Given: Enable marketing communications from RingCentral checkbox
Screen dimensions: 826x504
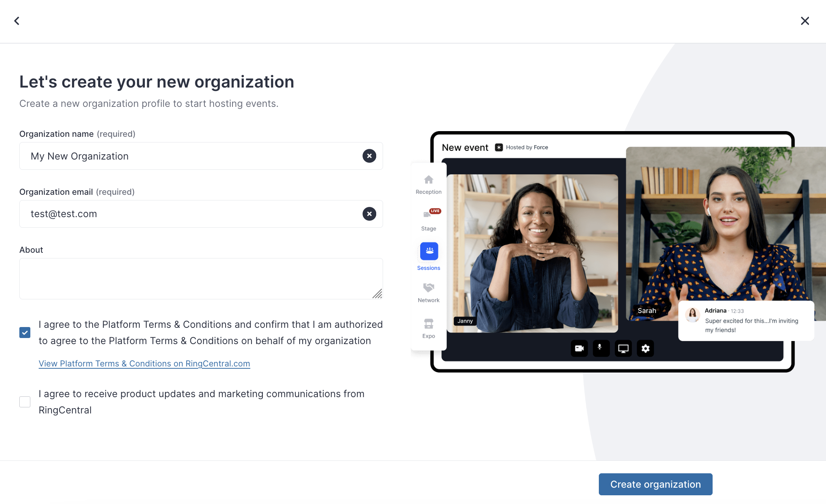Looking at the screenshot, I should (25, 402).
